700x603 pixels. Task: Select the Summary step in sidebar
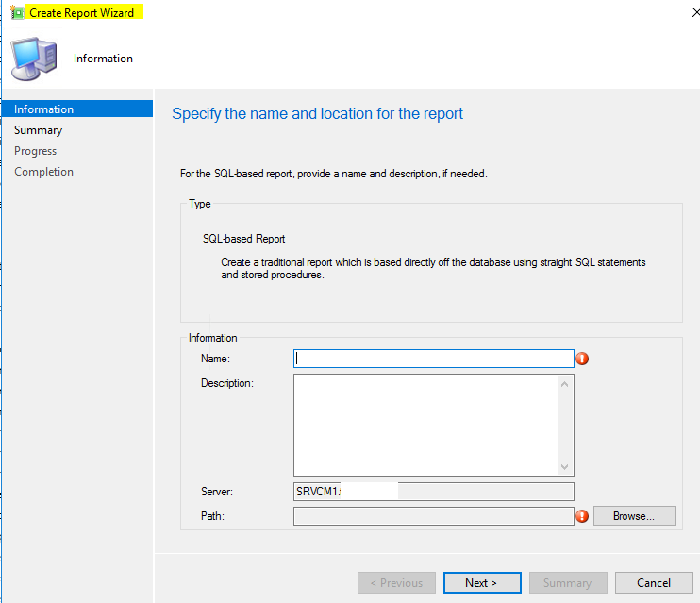tap(38, 130)
